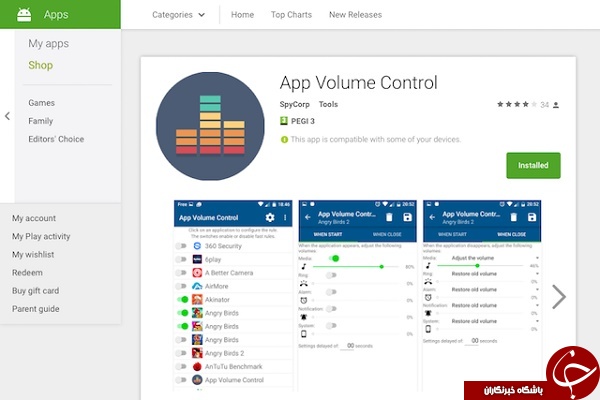Open Ring Restore old volume dropdown
The image size is (600, 400).
click(495, 274)
